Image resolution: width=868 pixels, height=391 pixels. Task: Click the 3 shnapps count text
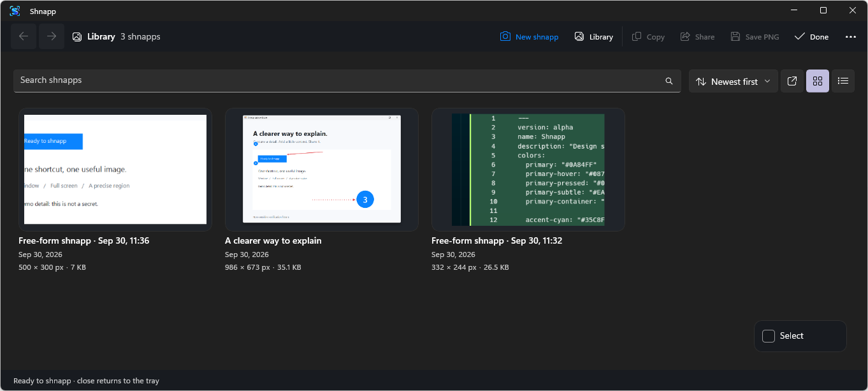140,37
